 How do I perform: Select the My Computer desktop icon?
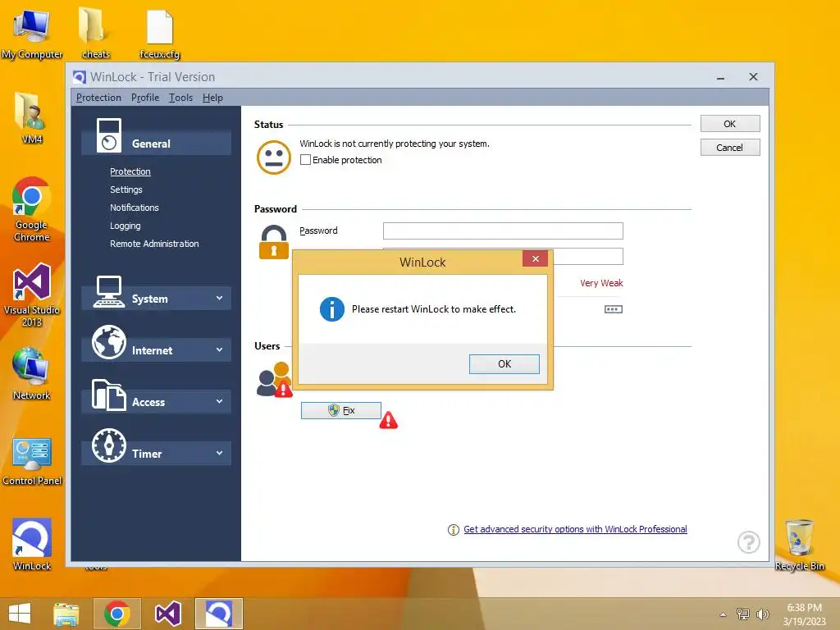coord(32,33)
